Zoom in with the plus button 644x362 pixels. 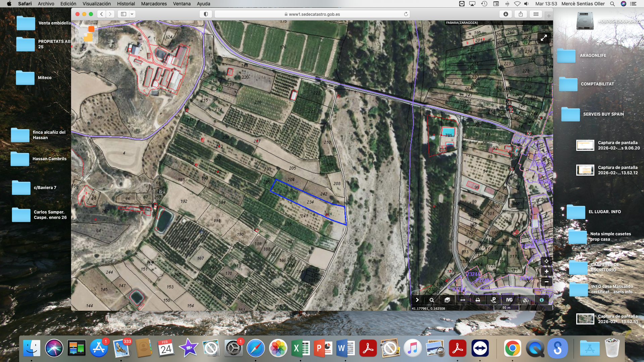tap(546, 271)
